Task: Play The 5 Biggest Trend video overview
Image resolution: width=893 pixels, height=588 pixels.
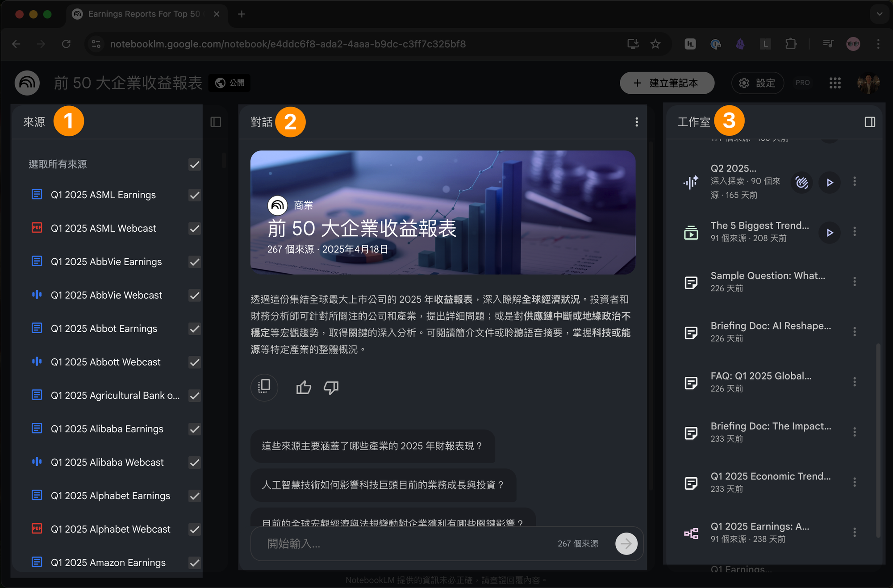Action: 830,232
